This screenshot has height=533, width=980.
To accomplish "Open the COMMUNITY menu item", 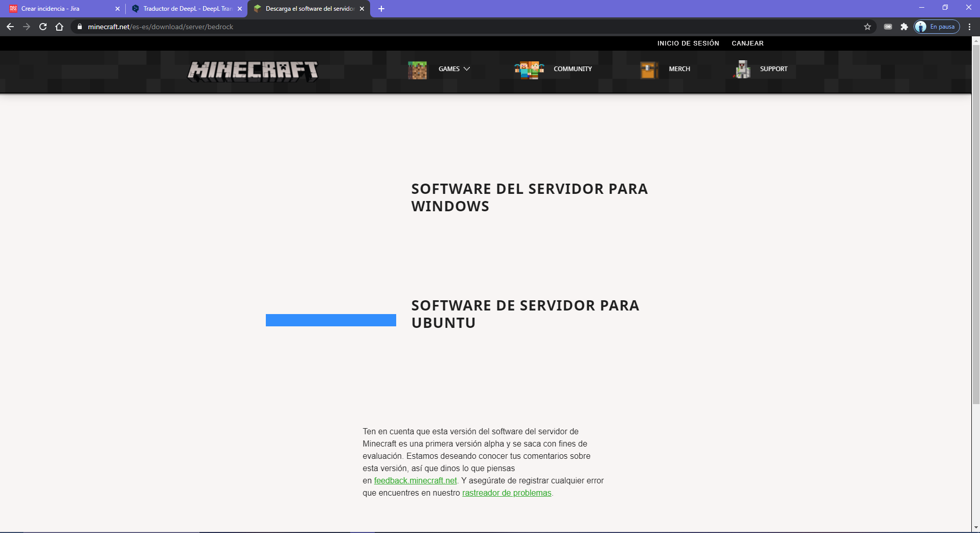I will 573,69.
